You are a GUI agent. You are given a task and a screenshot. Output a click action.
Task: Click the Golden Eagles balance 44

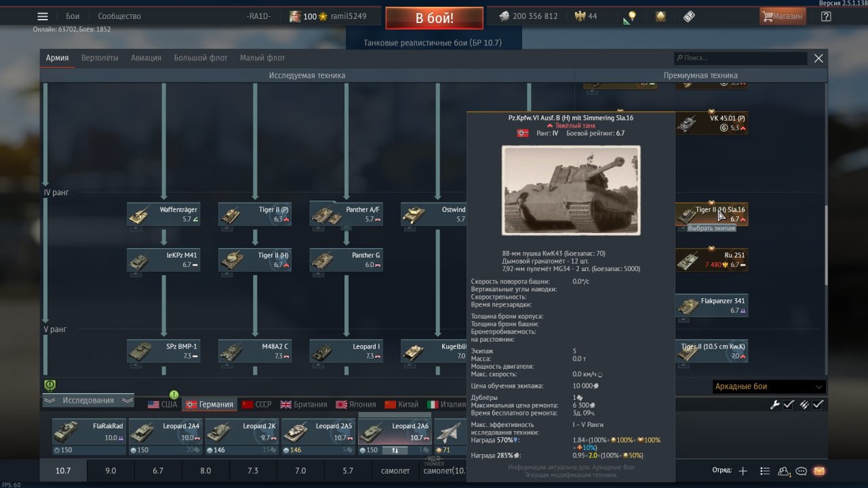586,16
